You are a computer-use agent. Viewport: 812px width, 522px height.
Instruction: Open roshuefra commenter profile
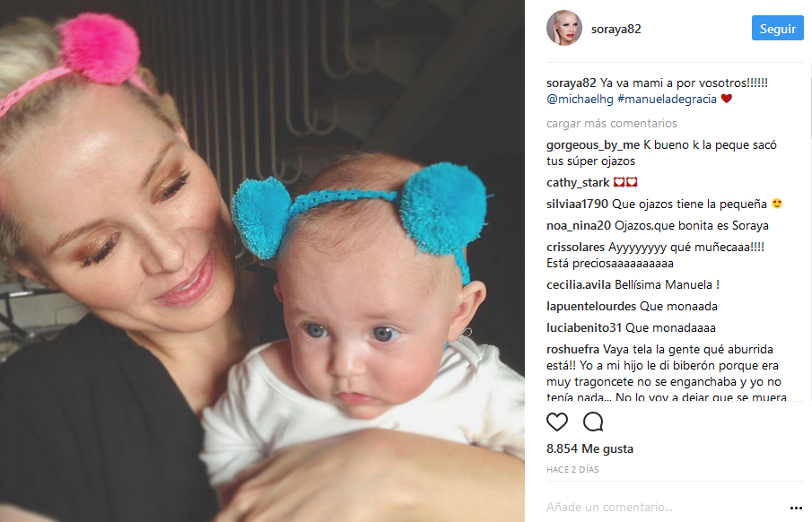(572, 350)
